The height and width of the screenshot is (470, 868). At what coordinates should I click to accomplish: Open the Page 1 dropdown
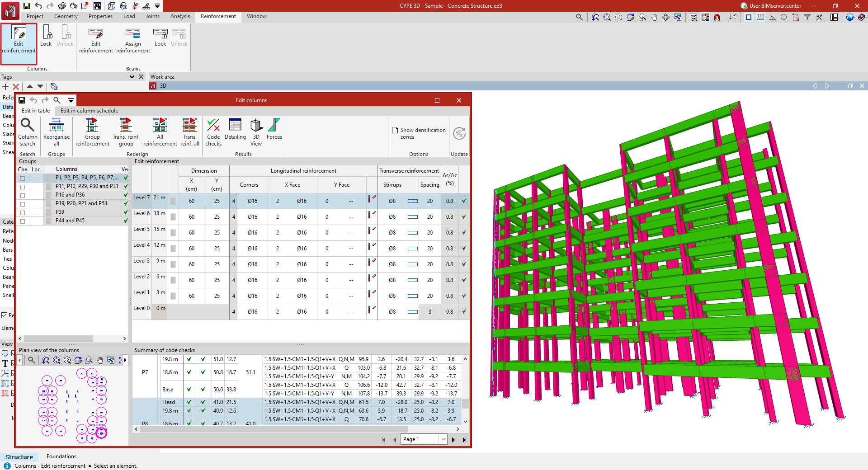(443, 439)
